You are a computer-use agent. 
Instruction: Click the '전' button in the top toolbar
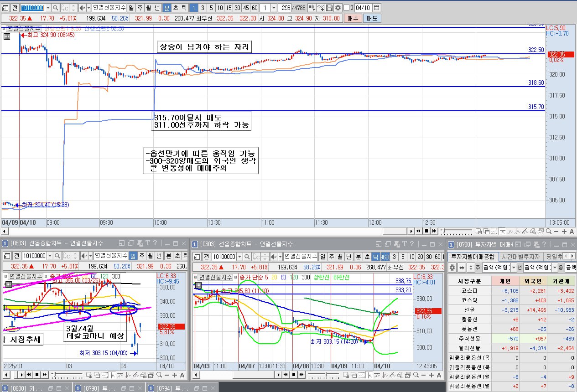(15, 8)
